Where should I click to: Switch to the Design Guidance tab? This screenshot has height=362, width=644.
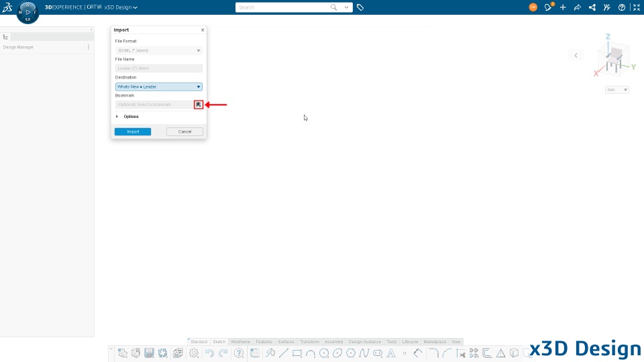(364, 341)
